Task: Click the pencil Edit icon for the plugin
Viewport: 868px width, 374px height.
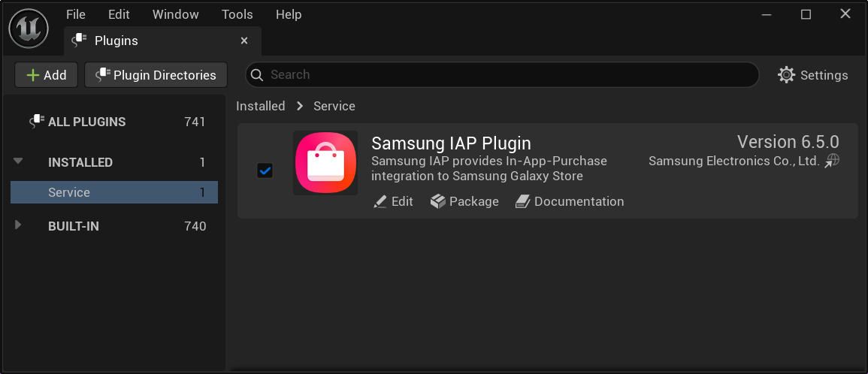Action: pyautogui.click(x=380, y=201)
